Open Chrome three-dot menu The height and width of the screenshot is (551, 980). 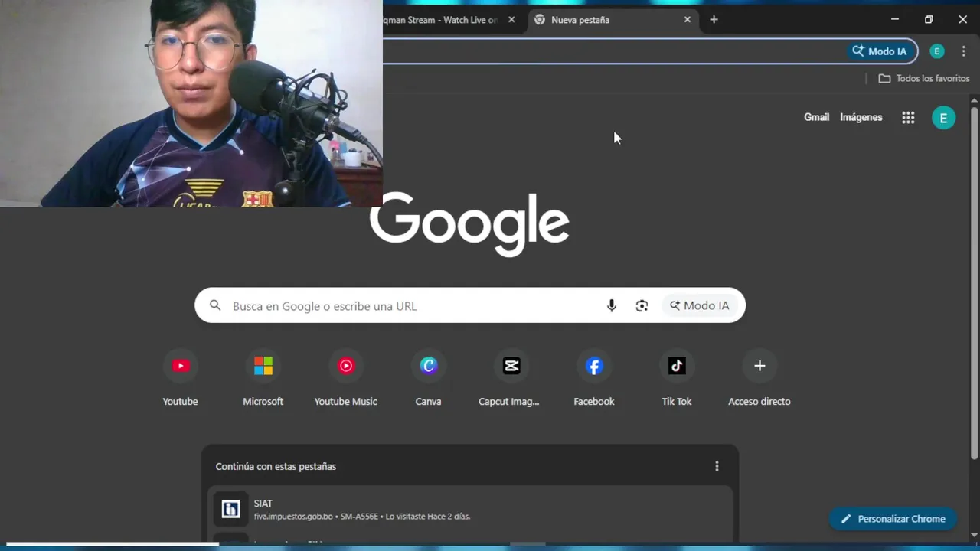click(x=964, y=51)
